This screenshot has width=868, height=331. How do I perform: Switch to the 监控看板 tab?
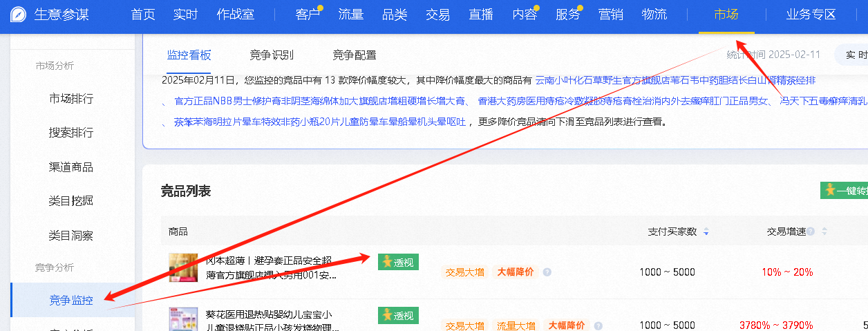pos(189,55)
